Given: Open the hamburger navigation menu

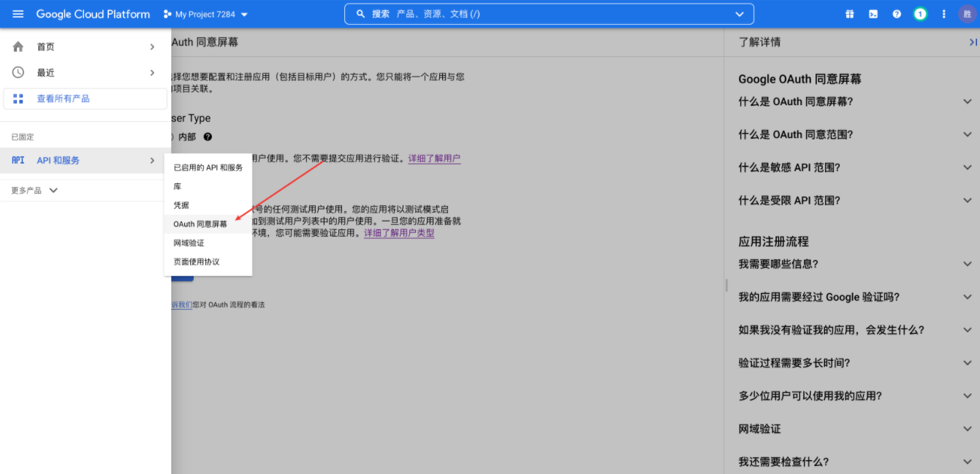Looking at the screenshot, I should pyautogui.click(x=18, y=14).
